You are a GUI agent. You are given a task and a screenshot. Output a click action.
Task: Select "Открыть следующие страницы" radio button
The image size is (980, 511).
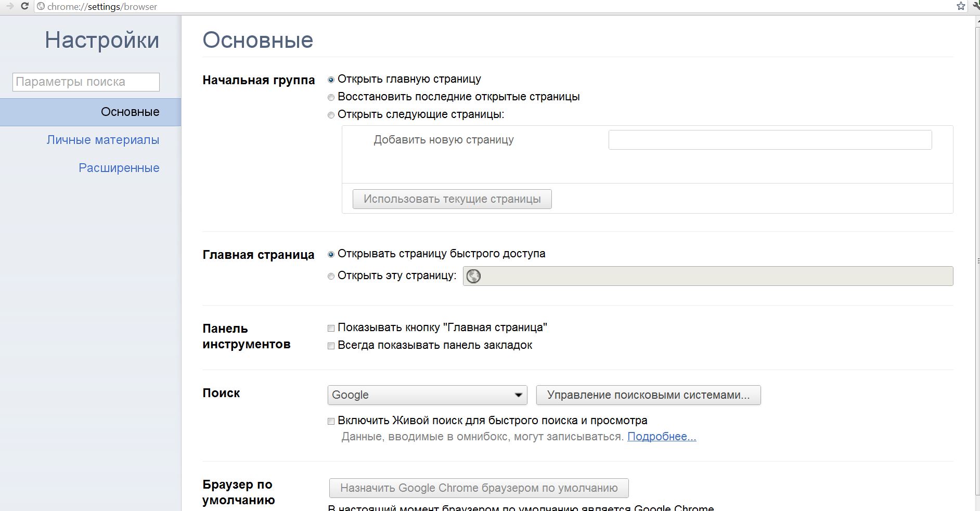tap(331, 115)
